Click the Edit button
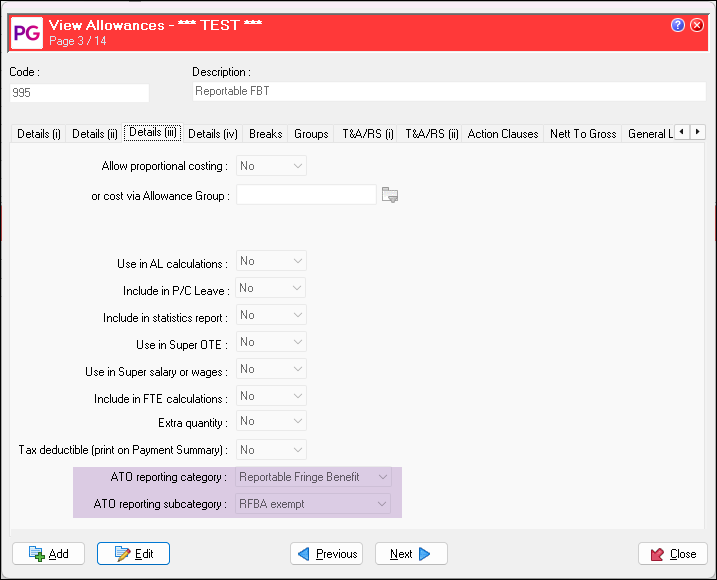Image resolution: width=717 pixels, height=580 pixels. tap(133, 554)
